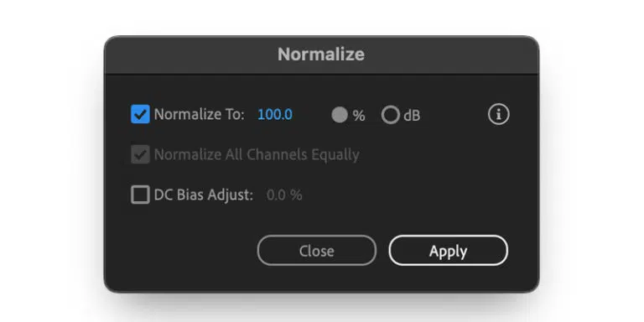This screenshot has width=644, height=322.
Task: Click the Normalize All Channels Equally label
Action: pyautogui.click(x=257, y=155)
